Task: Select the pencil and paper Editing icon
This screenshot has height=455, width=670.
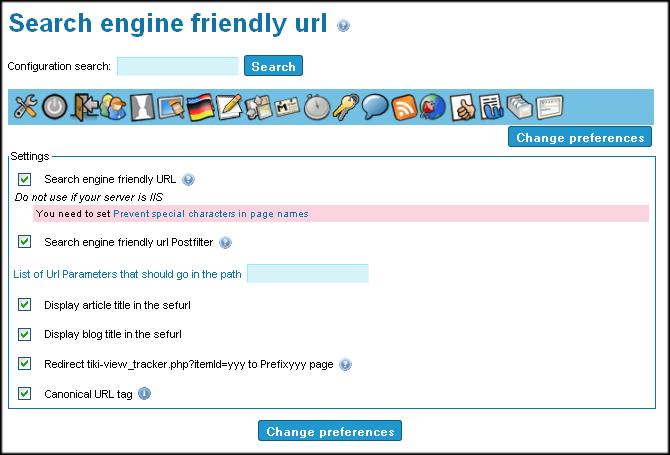Action: [x=229, y=107]
